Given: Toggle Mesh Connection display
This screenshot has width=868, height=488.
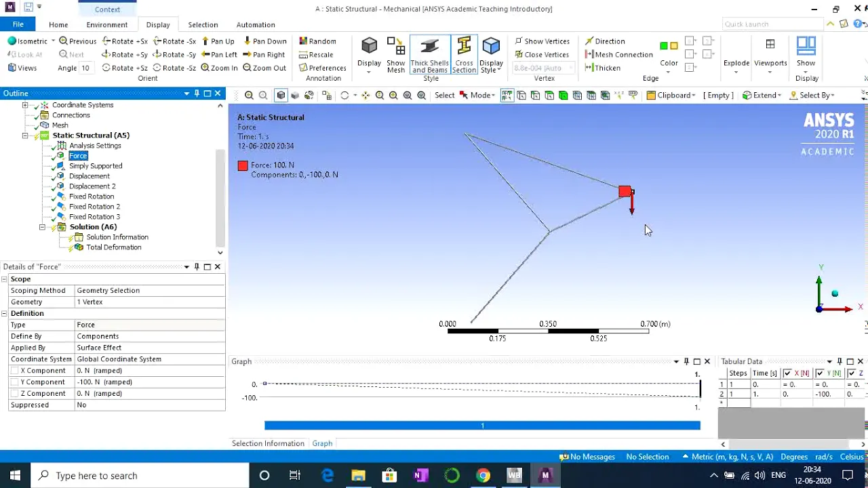Looking at the screenshot, I should (618, 55).
